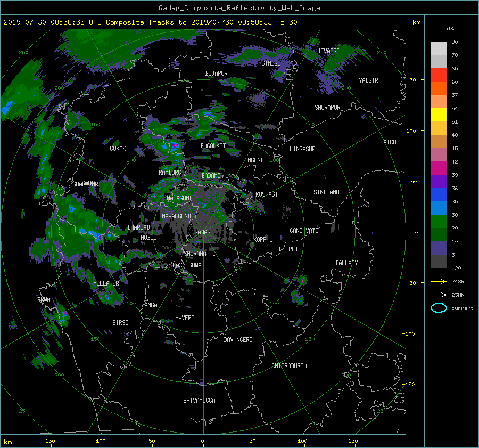
Task: Click the YELLAPUR city label
Action: pyautogui.click(x=106, y=283)
